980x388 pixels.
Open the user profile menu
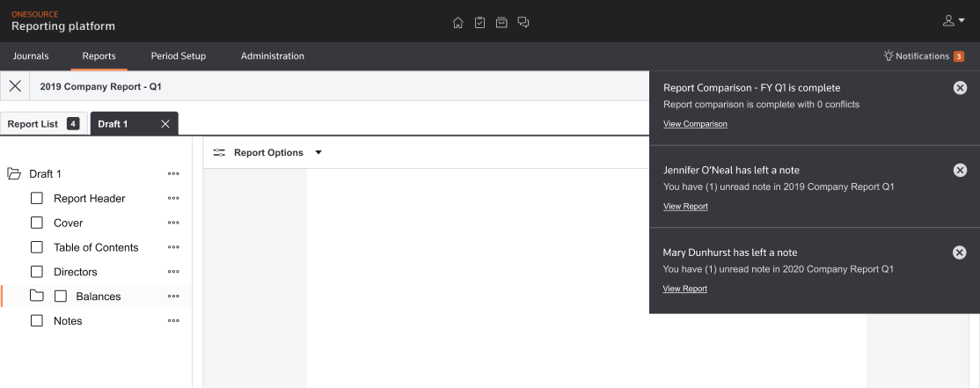point(954,20)
